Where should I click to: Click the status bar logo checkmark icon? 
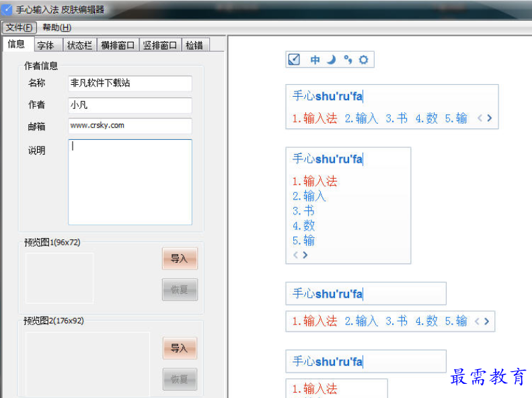[294, 60]
